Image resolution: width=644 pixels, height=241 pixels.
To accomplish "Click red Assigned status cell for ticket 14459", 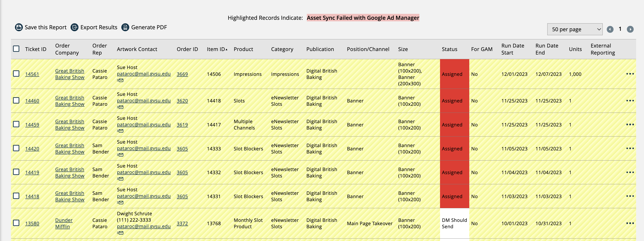I will click(x=454, y=125).
